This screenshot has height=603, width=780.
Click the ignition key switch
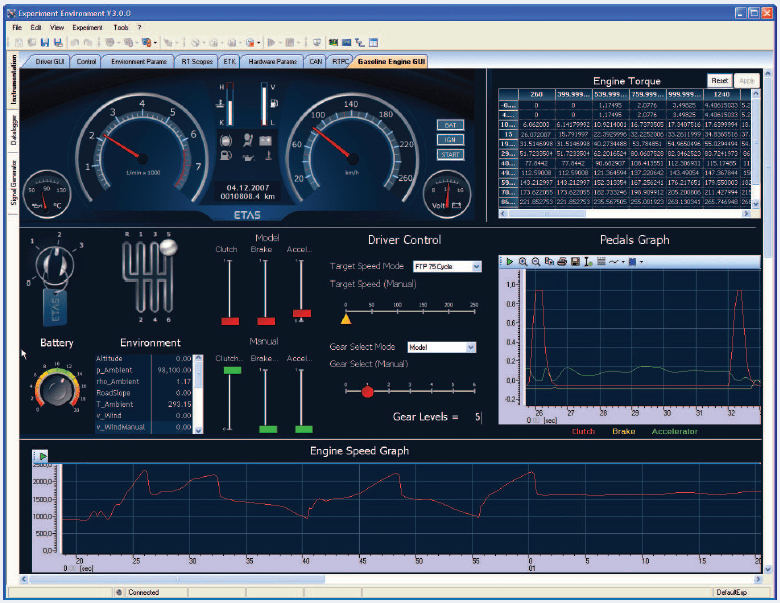(55, 266)
